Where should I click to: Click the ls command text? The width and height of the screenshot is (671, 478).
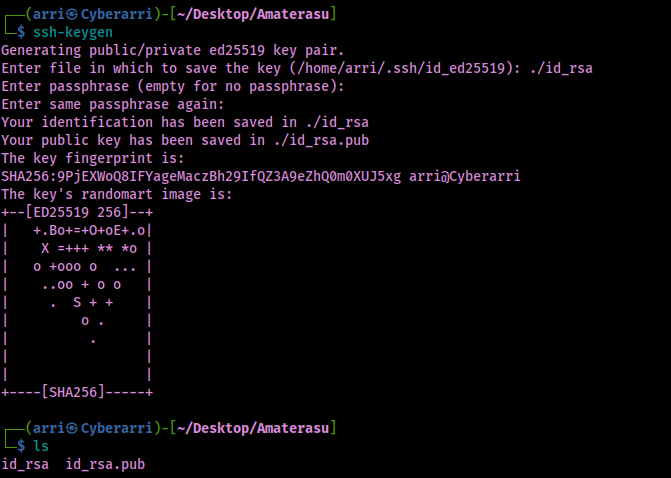[40, 445]
